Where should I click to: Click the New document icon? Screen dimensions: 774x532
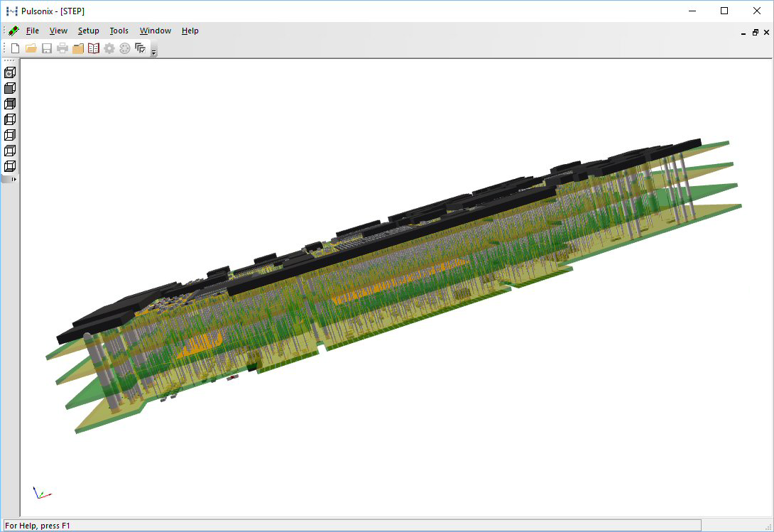(15, 48)
